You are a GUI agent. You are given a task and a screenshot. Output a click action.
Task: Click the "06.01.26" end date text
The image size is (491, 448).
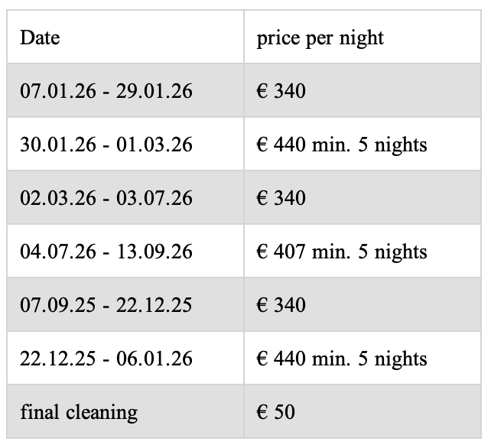pyautogui.click(x=154, y=359)
